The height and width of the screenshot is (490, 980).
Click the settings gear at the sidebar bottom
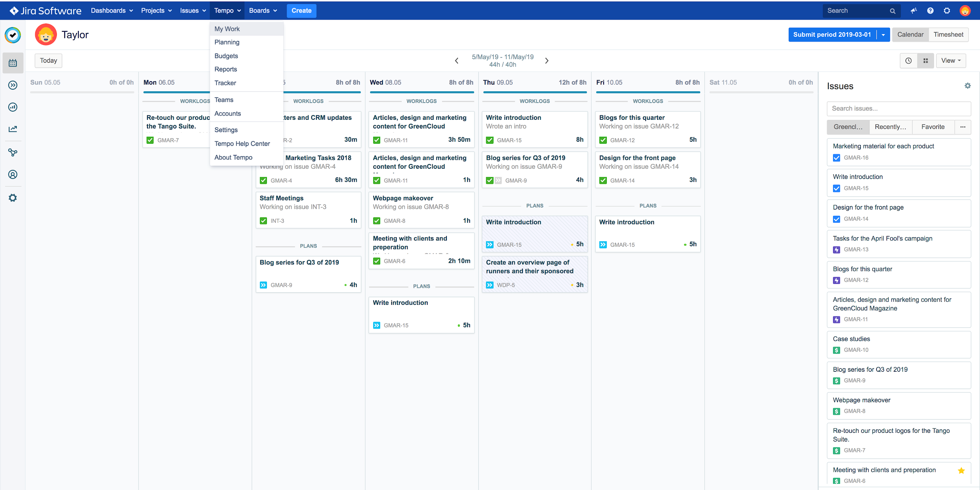(x=13, y=197)
